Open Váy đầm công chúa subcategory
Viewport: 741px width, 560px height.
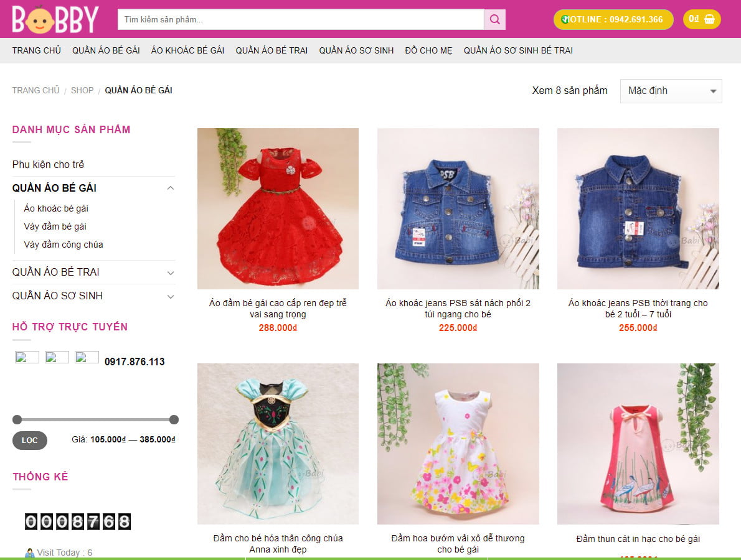tap(64, 244)
